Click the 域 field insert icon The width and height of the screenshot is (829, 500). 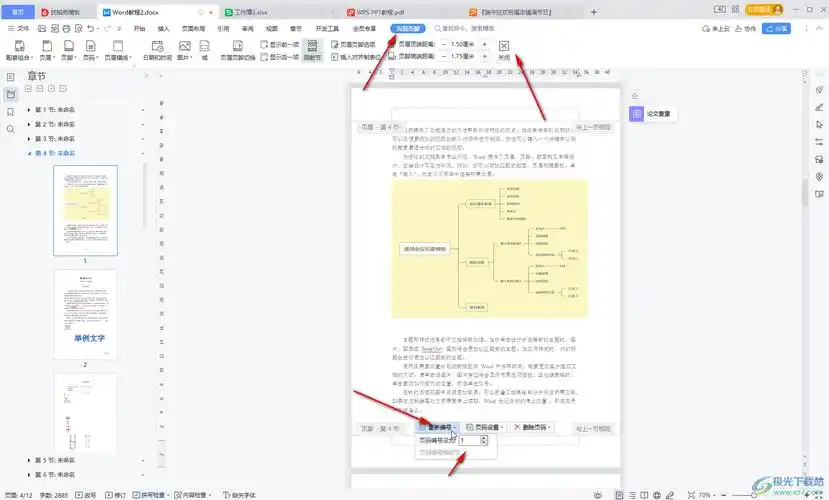click(205, 50)
